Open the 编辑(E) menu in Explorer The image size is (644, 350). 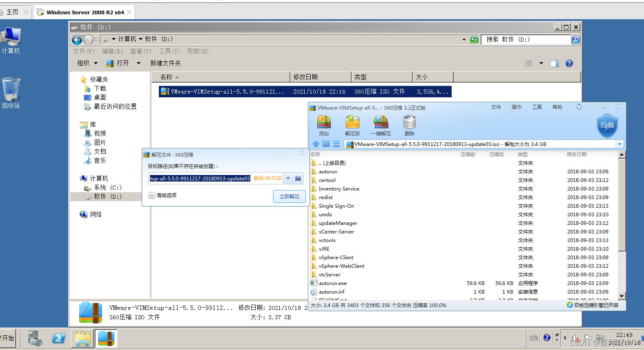tap(112, 51)
